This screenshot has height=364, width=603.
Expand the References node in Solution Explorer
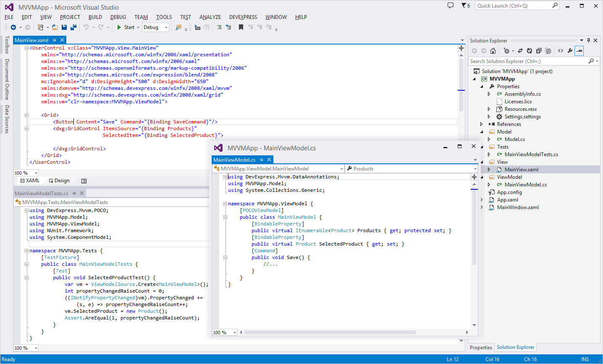pyautogui.click(x=482, y=124)
